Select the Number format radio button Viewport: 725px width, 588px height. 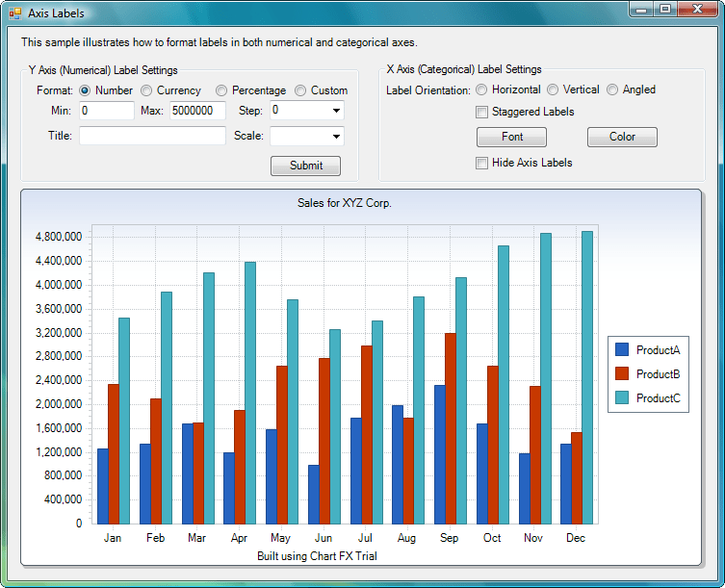85,90
